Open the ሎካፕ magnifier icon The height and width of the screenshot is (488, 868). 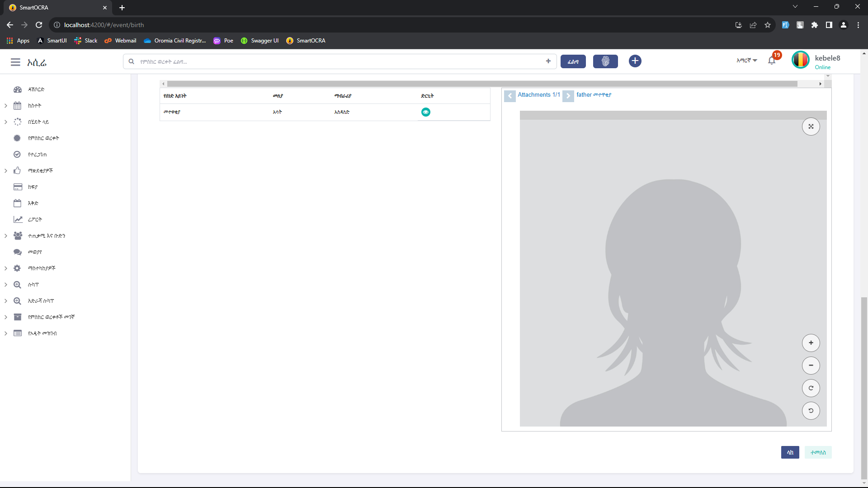[18, 285]
